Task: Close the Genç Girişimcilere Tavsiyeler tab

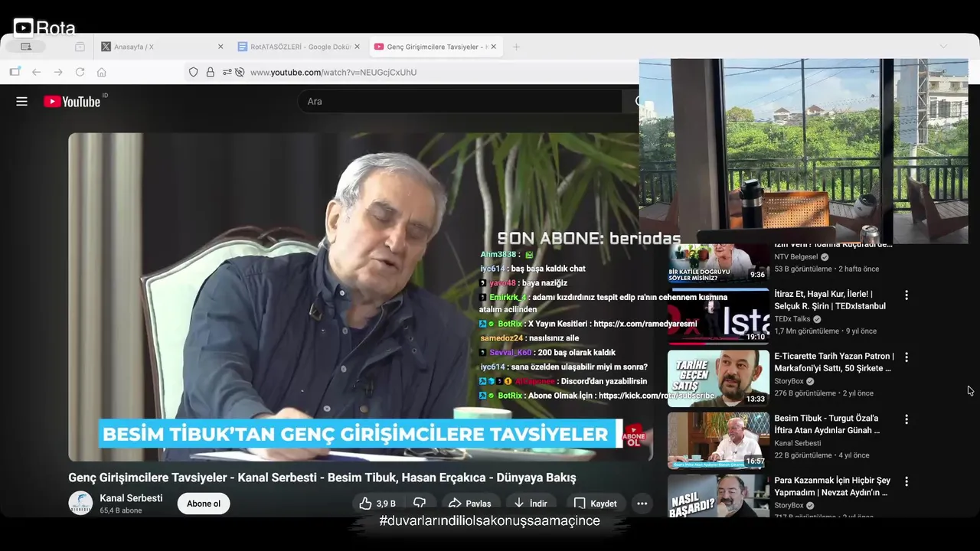Action: (494, 47)
